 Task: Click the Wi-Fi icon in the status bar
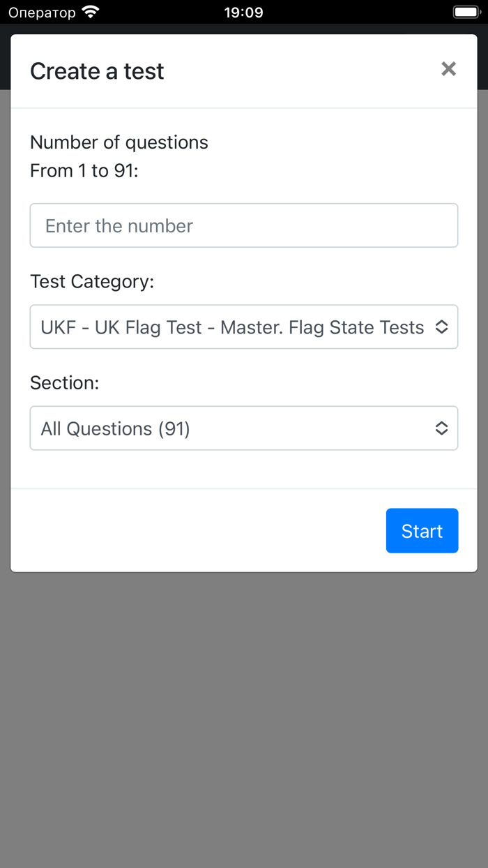pyautogui.click(x=89, y=11)
